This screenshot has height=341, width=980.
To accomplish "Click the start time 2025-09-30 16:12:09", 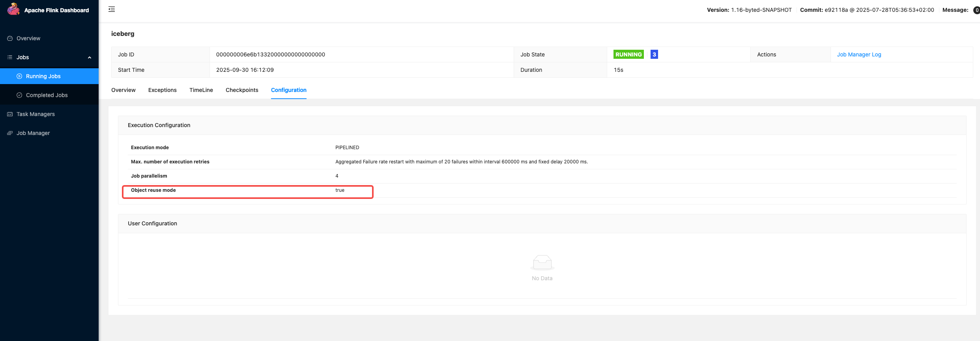I will point(245,70).
